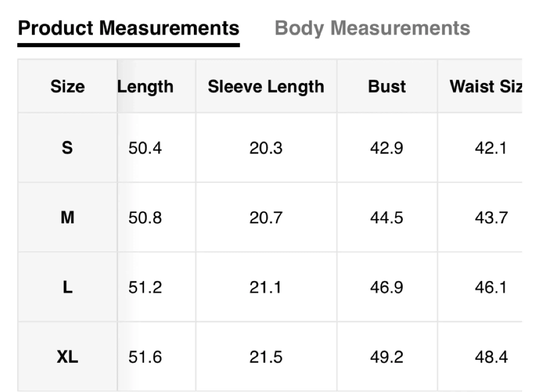Click the 42.9 bust value for S
539x392 pixels.
[x=387, y=148]
